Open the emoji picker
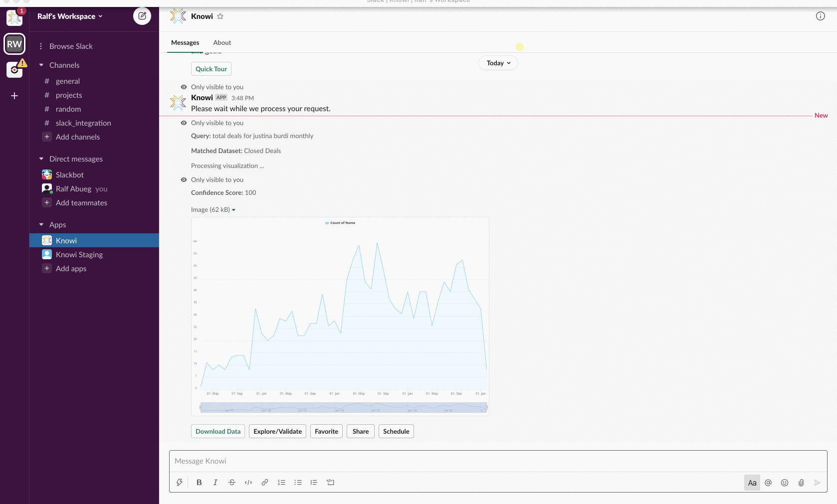 [x=785, y=483]
